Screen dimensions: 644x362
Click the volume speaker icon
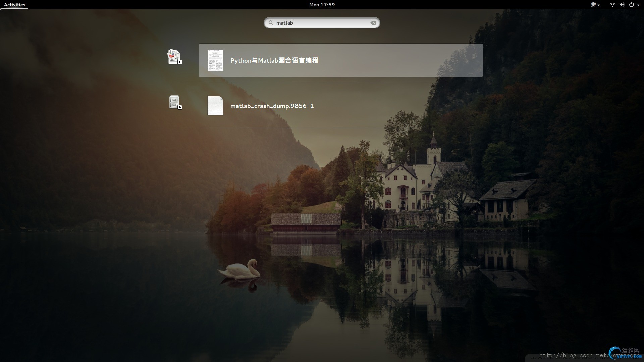(622, 5)
